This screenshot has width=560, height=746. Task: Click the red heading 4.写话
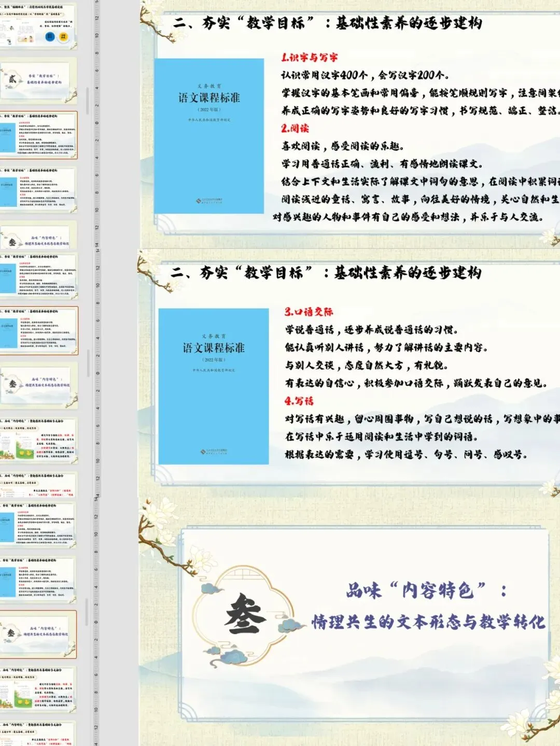coord(299,401)
